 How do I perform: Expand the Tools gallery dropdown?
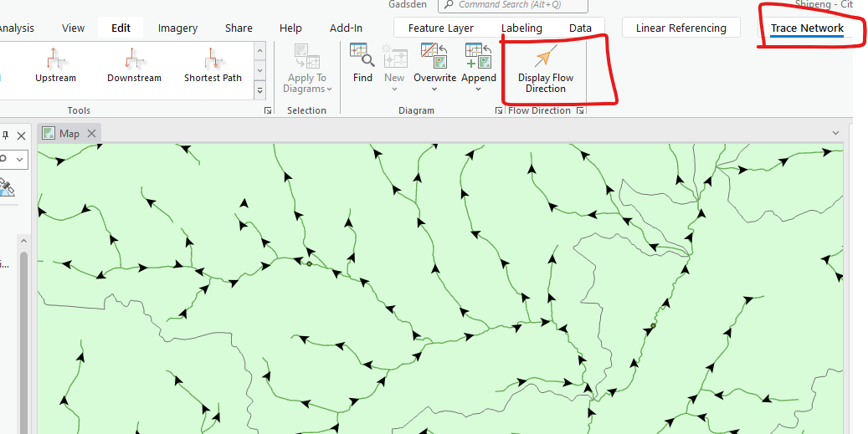259,90
